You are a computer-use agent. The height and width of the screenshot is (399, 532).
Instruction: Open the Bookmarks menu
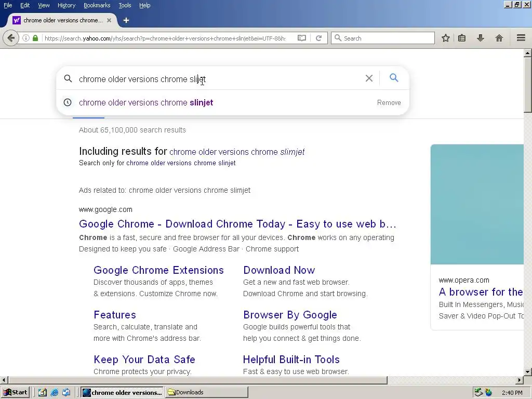click(x=97, y=5)
